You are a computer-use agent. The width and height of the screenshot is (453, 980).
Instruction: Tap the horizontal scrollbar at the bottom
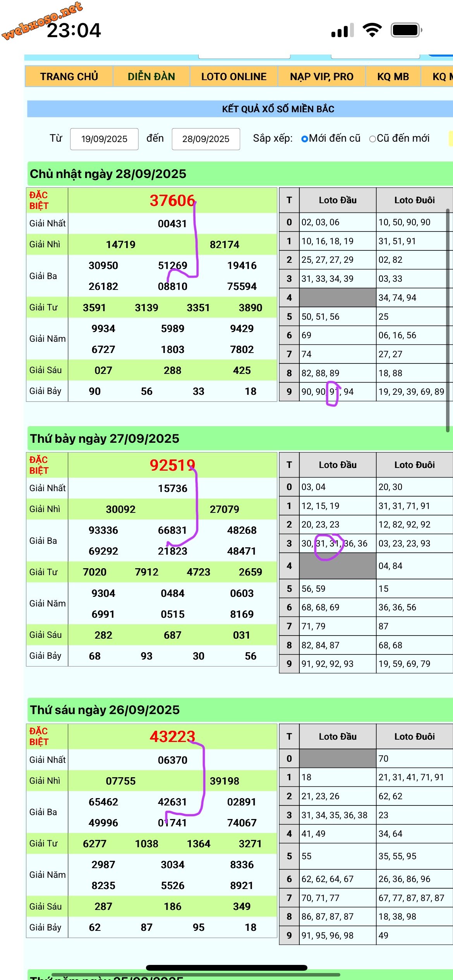tap(196, 975)
